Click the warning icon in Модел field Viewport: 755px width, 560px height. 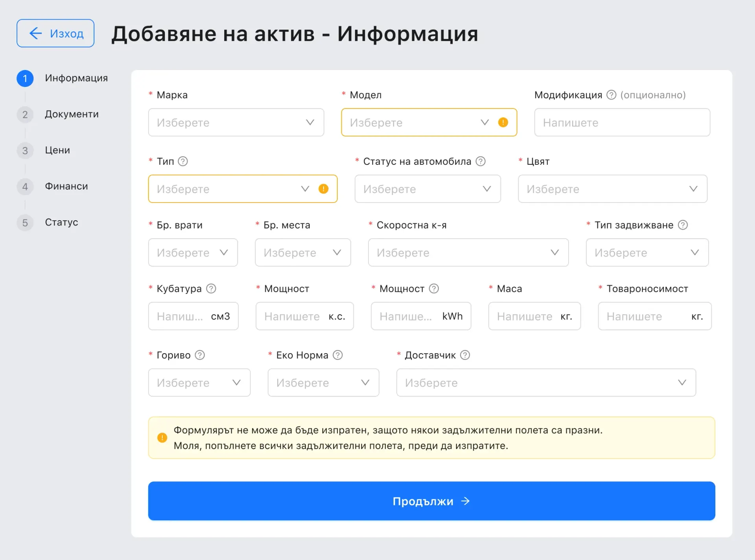pos(503,122)
